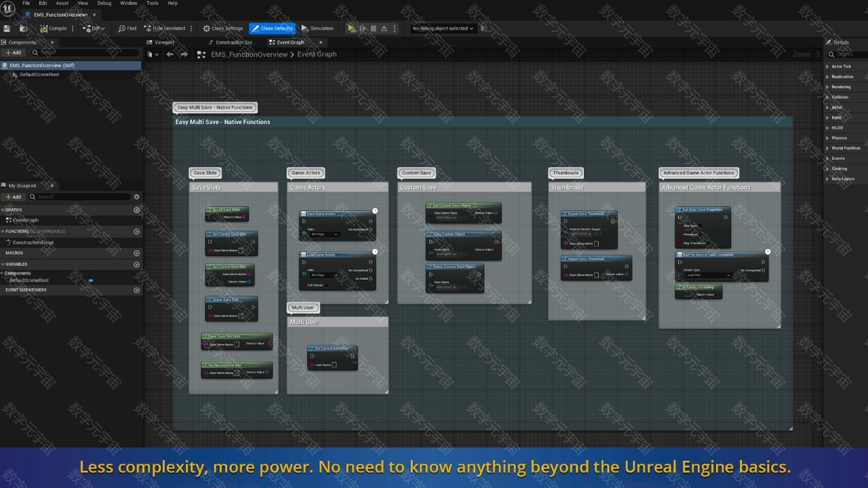Open My Blueprint settings gear
The image size is (868, 488).
click(136, 197)
